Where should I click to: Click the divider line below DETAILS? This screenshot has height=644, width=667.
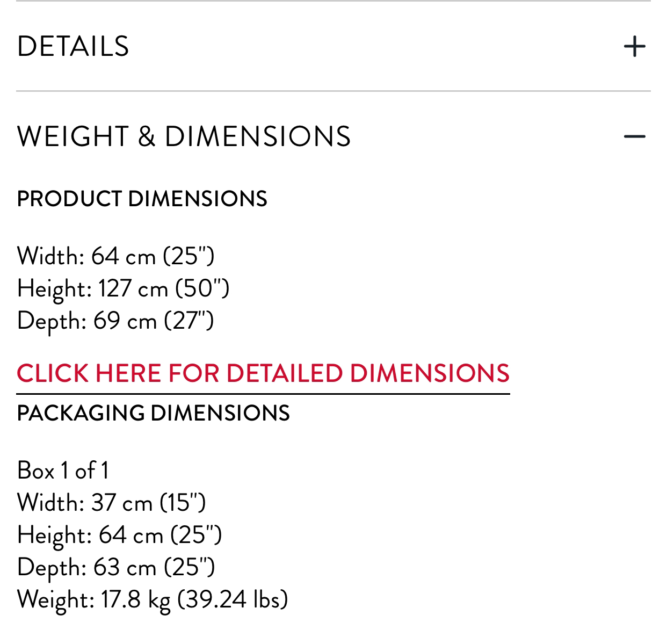[334, 91]
